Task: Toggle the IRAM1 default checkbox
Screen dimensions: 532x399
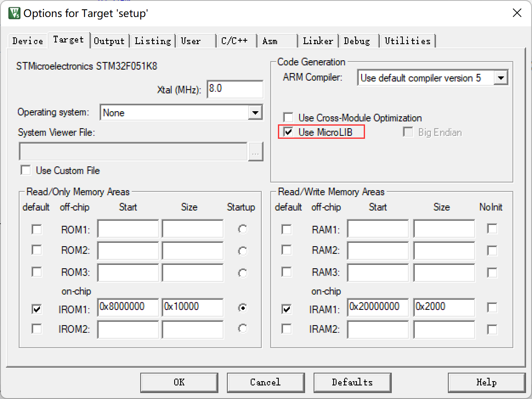Action: coord(287,309)
